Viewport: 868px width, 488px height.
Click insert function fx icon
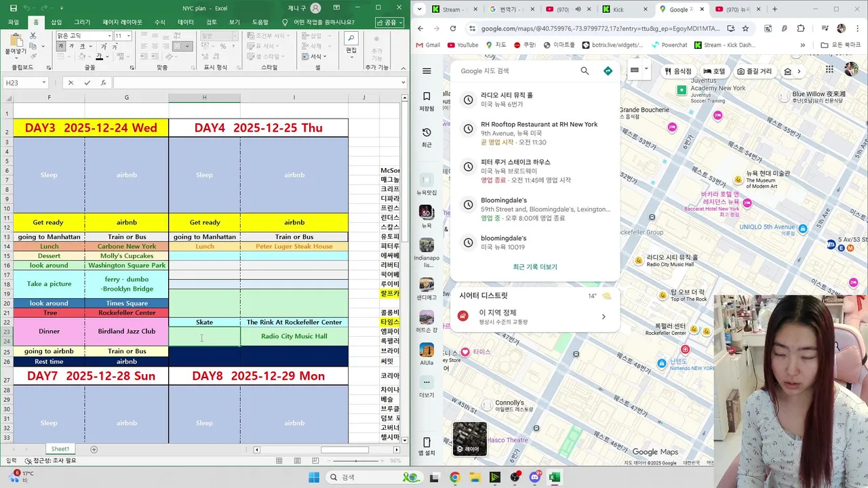coord(103,83)
